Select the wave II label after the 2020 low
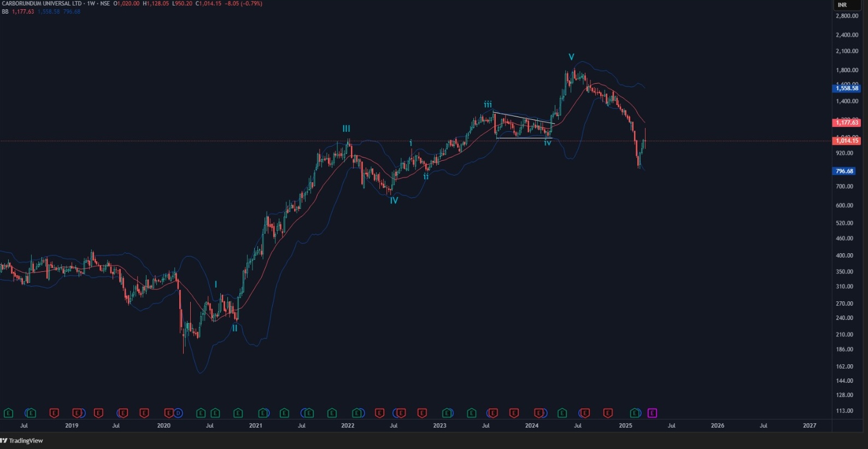This screenshot has height=449, width=868. (x=234, y=328)
